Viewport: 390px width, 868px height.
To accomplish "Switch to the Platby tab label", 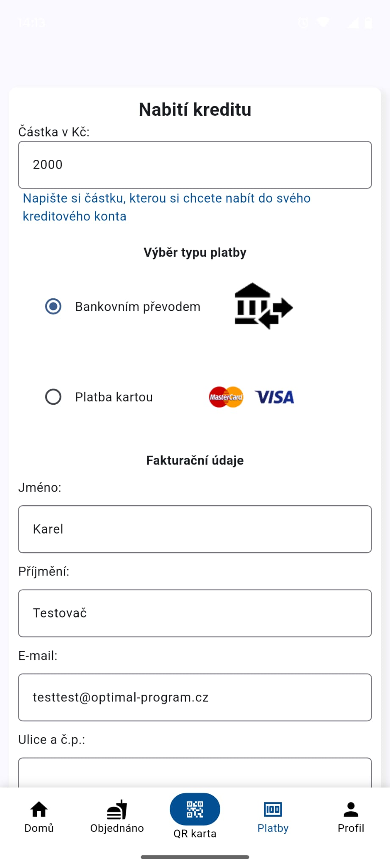I will click(x=273, y=828).
